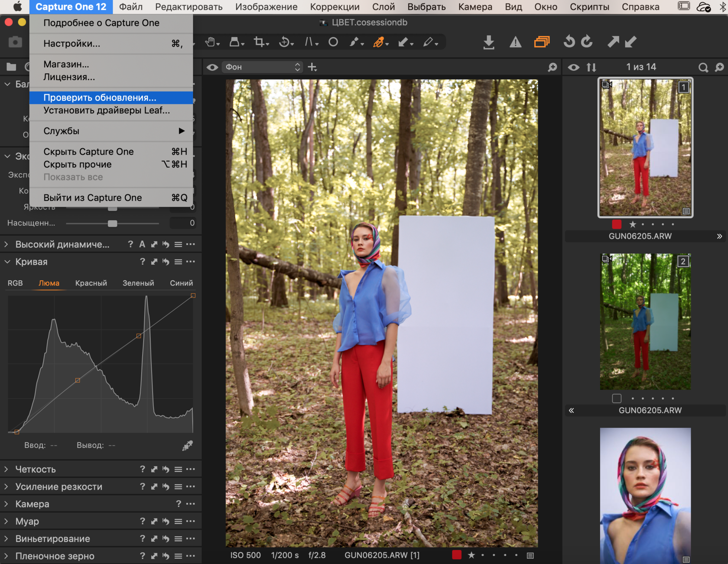Screen dimensions: 728x564
Task: Click the Apply adjustments down-arrow icon
Action: (631, 42)
